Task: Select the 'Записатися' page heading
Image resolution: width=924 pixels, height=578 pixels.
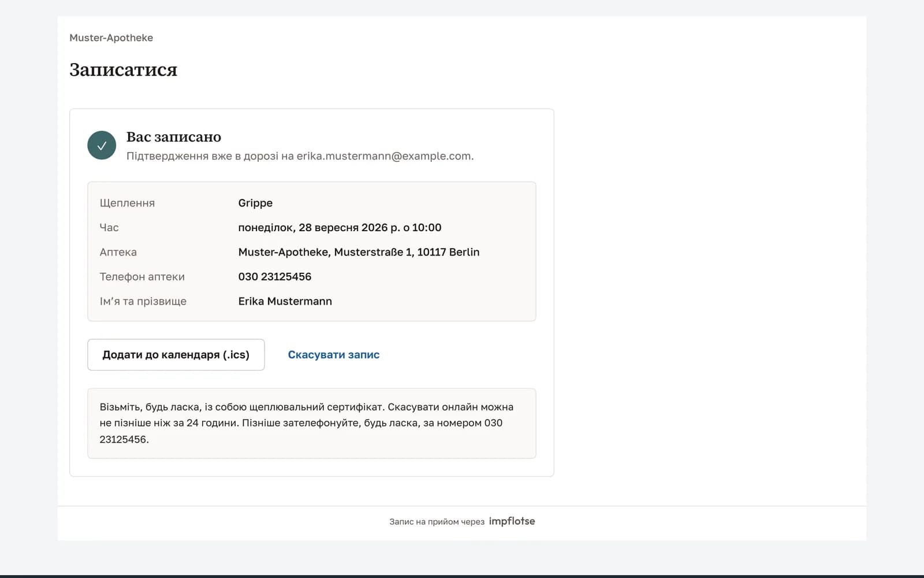Action: coord(124,70)
